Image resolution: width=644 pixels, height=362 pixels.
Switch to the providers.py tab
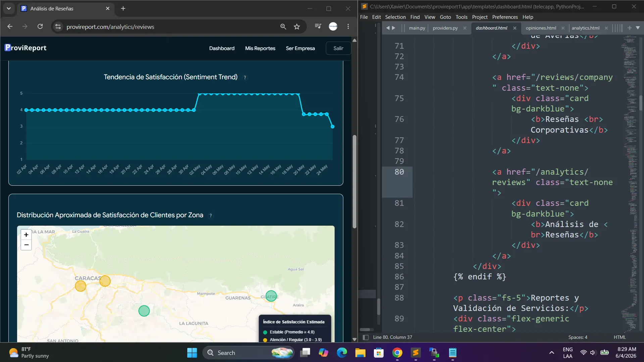point(445,28)
